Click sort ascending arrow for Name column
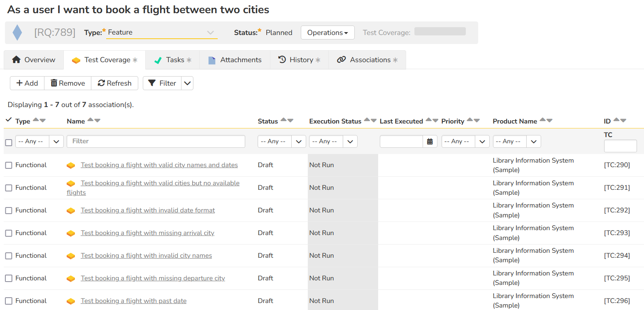The width and height of the screenshot is (644, 310). [x=91, y=120]
